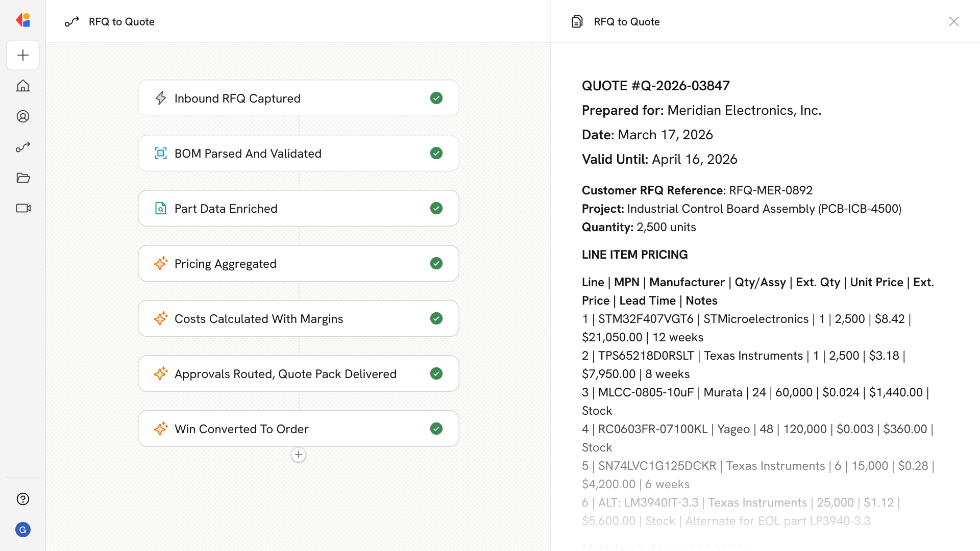Close the RFQ to Quote document panel
The image size is (980, 551).
(953, 21)
